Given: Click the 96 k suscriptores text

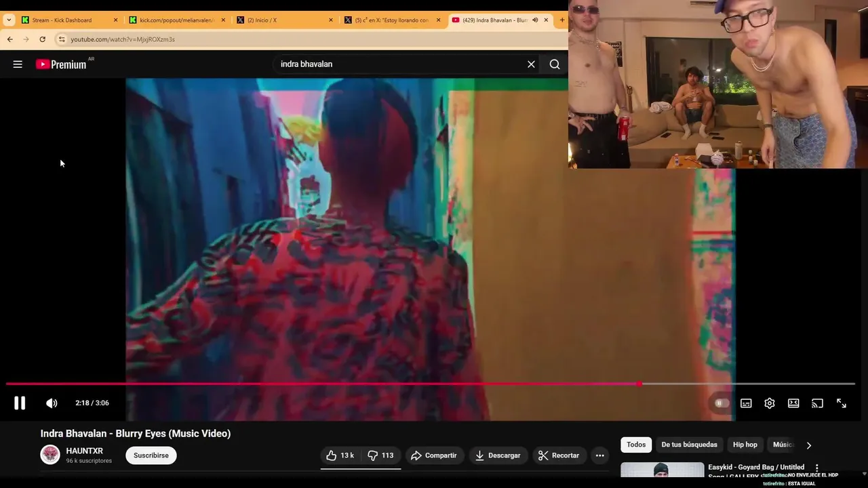Looking at the screenshot, I should click(x=89, y=461).
